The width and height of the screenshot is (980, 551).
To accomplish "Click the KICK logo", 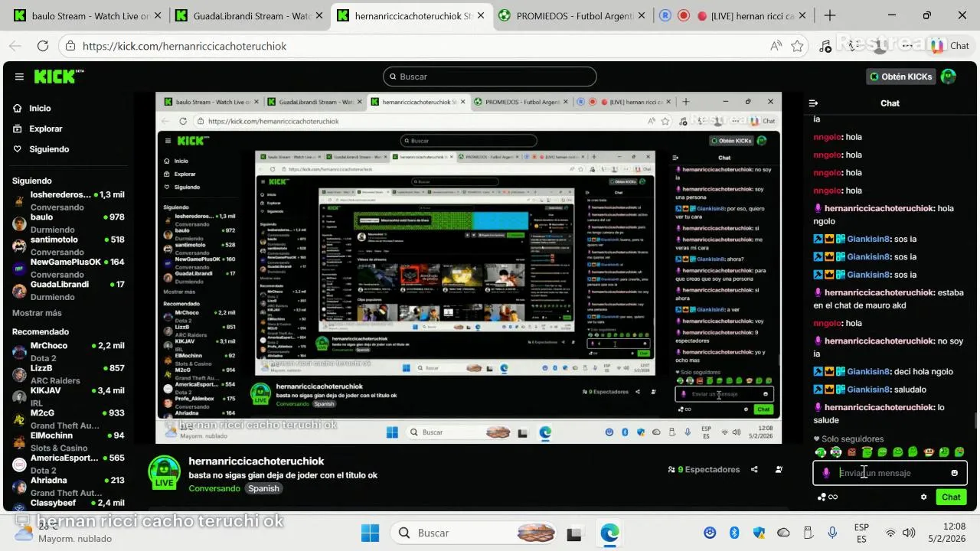I will tap(58, 77).
